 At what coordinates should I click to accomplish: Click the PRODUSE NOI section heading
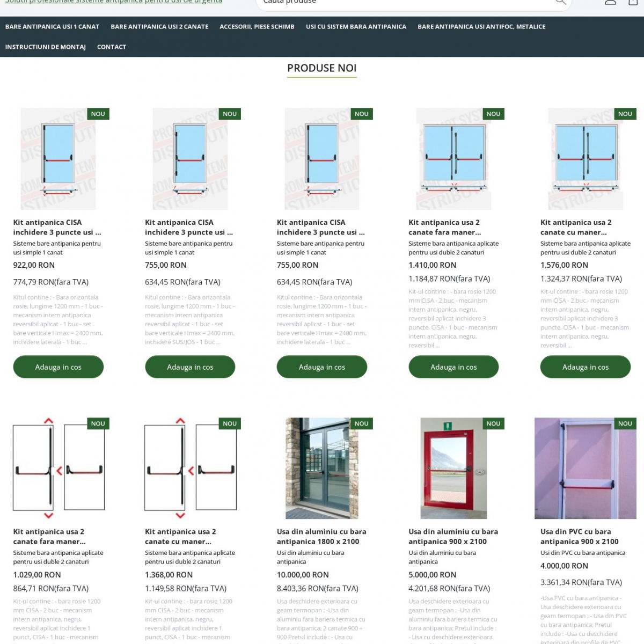[x=321, y=68]
